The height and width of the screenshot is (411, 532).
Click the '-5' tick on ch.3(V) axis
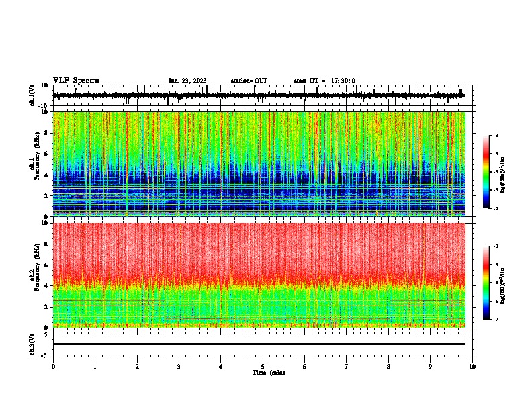(45, 355)
